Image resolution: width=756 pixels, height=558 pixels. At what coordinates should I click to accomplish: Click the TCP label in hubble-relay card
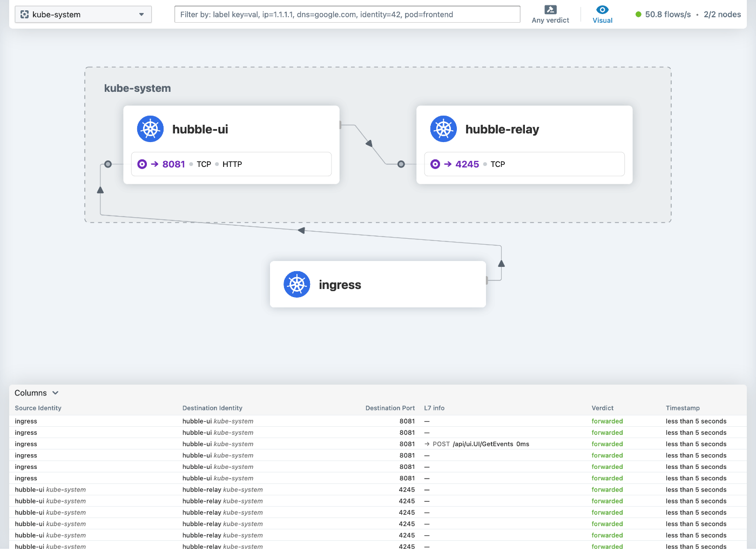point(498,164)
